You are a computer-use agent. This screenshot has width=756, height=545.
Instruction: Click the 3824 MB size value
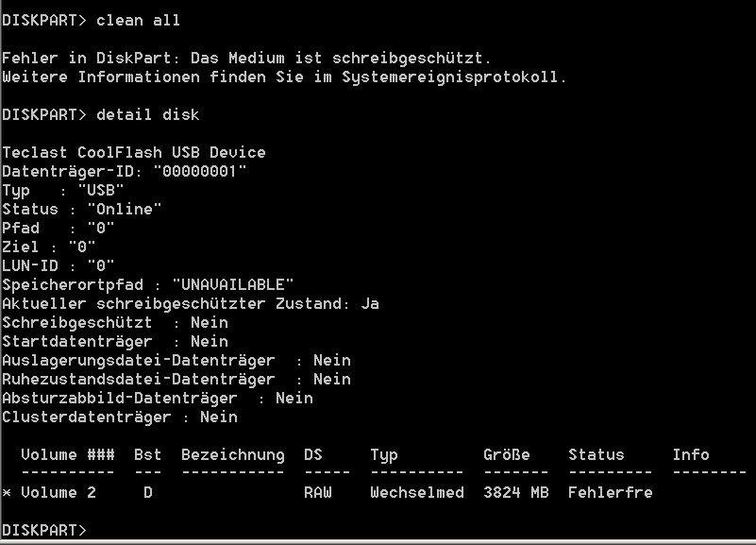[x=516, y=492]
